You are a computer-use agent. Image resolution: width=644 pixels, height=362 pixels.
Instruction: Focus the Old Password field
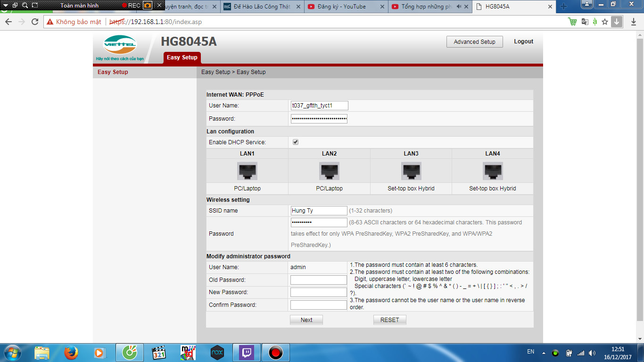click(319, 280)
